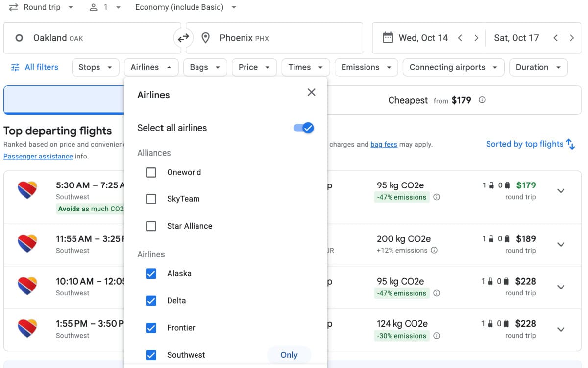Screen dimensions: 588x368
Task: Open the Connecting airports filter dropdown
Action: (453, 67)
